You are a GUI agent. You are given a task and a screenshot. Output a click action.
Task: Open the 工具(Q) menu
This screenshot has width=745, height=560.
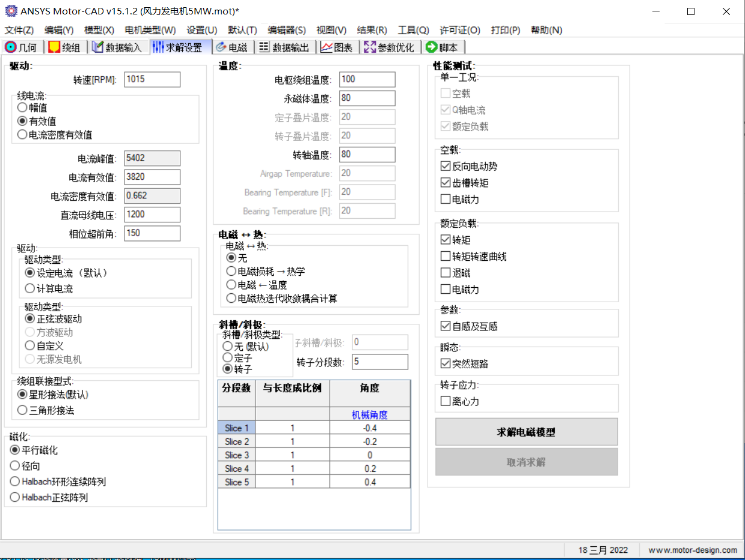[x=414, y=30]
